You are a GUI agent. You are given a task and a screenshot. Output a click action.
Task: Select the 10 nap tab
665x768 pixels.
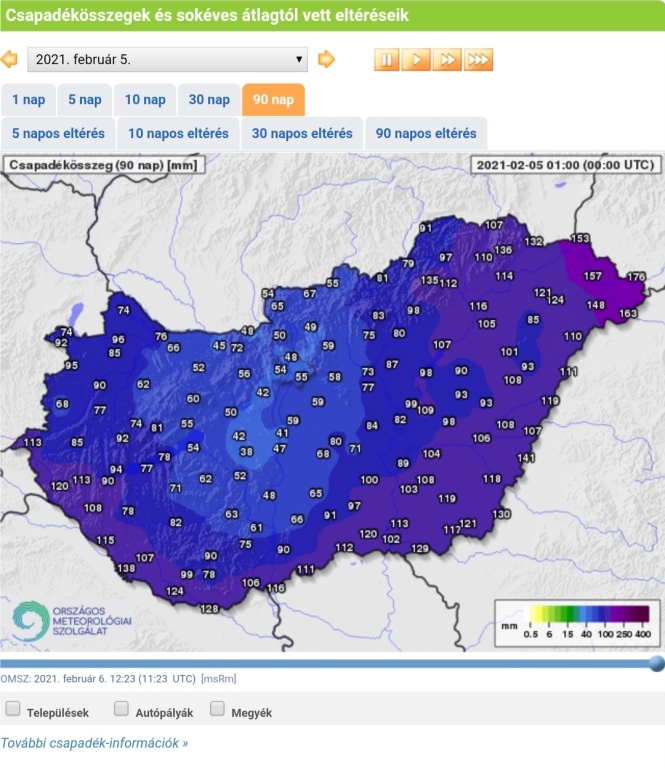145,99
